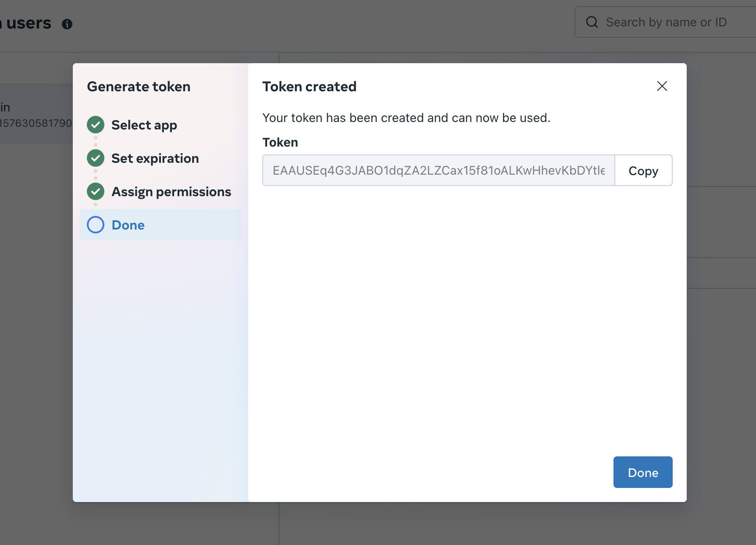
Task: Go to the Set expiration step
Action: point(155,158)
